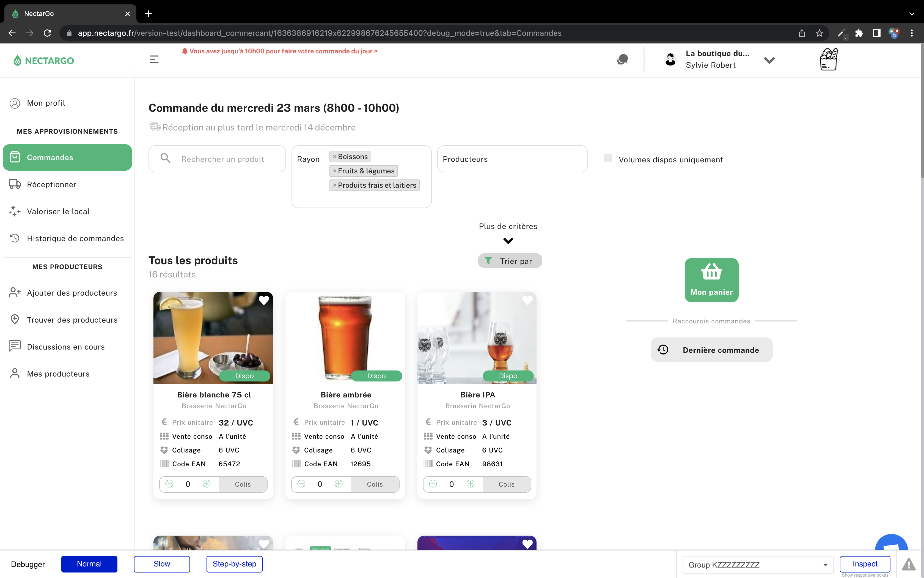Decrease quantity of Bière IPA
The width and height of the screenshot is (924, 578).
433,484
